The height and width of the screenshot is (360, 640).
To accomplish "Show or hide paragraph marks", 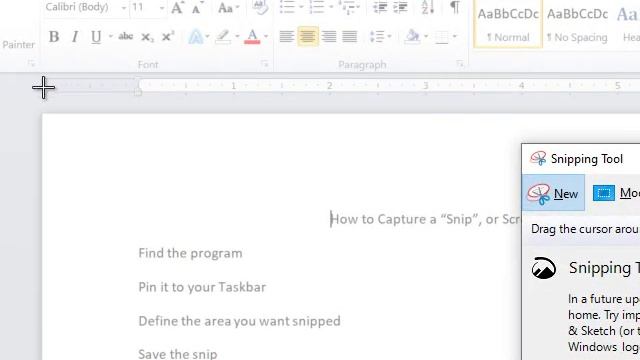I will pyautogui.click(x=455, y=7).
